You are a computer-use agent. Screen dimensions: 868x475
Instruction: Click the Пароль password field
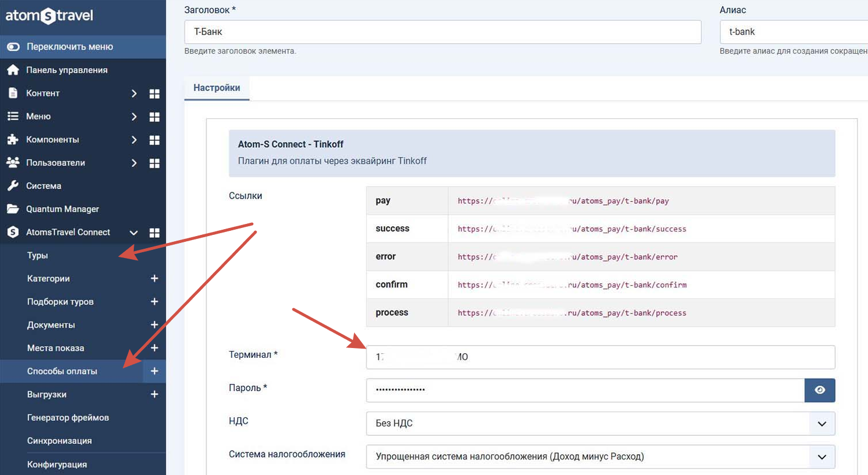(585, 390)
